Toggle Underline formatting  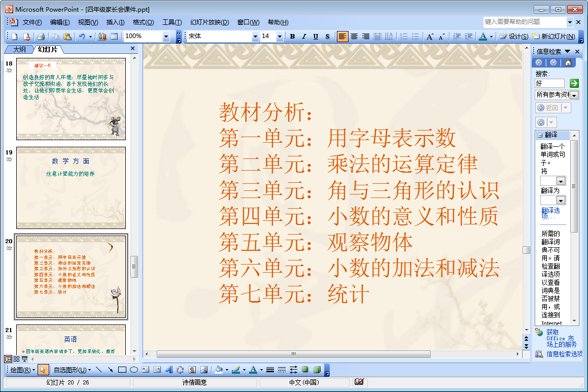tap(316, 37)
